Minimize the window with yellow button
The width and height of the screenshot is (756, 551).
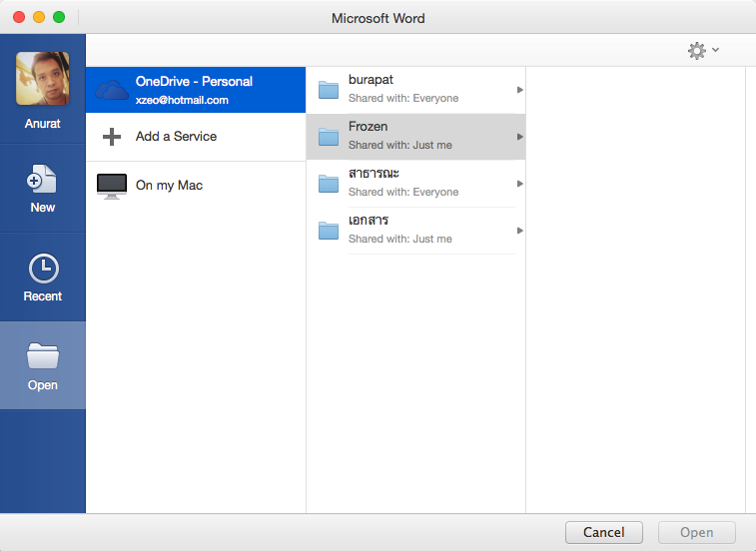(39, 17)
